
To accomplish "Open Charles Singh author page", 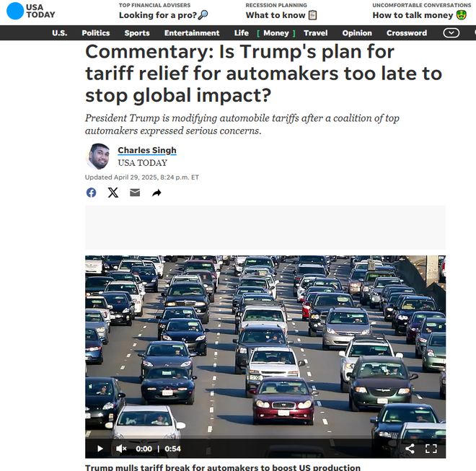I will 147,150.
